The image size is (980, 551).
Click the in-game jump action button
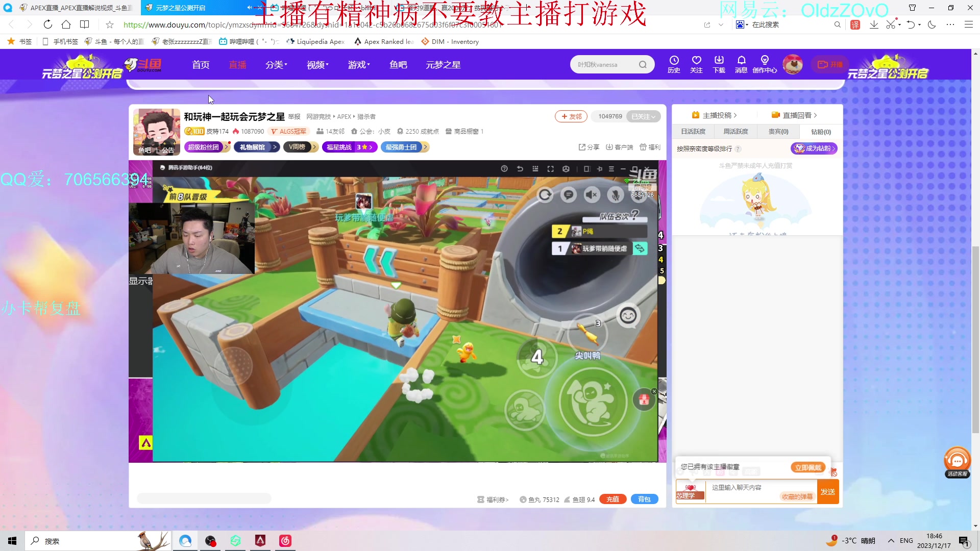593,401
